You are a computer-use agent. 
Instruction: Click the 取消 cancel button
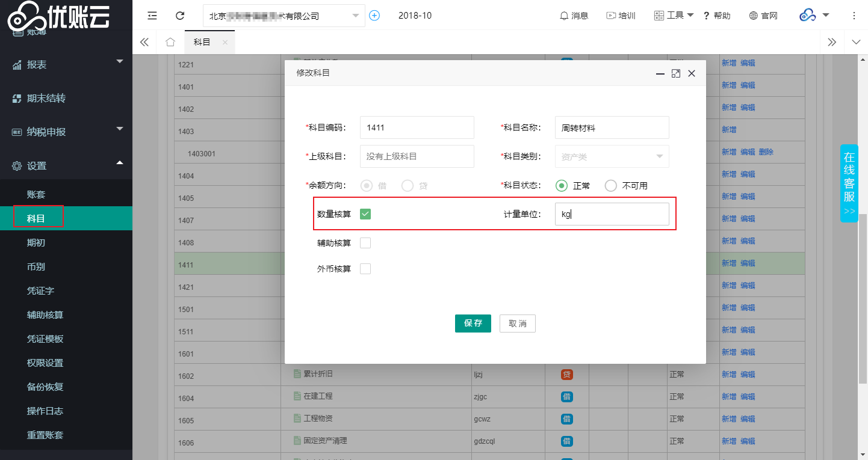pyautogui.click(x=518, y=324)
